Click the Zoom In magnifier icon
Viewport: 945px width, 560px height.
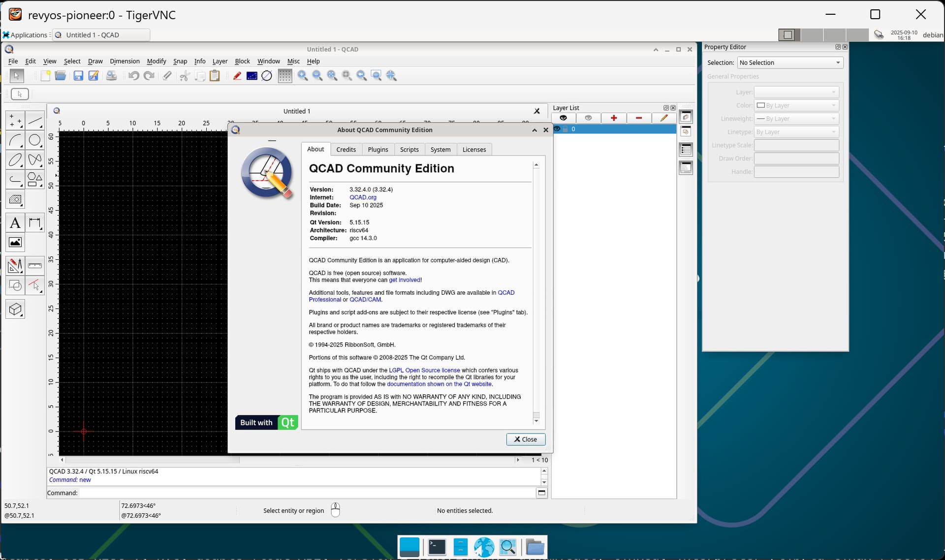click(x=303, y=76)
